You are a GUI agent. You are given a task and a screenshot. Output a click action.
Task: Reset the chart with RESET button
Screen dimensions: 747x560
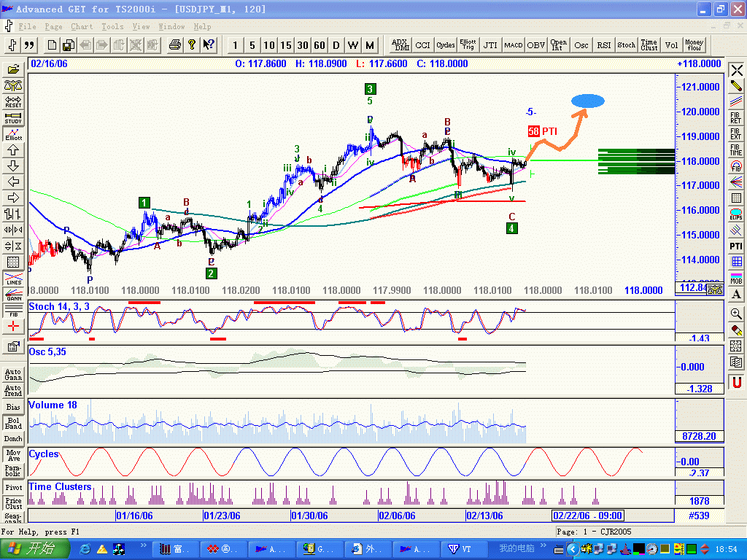coord(13,102)
